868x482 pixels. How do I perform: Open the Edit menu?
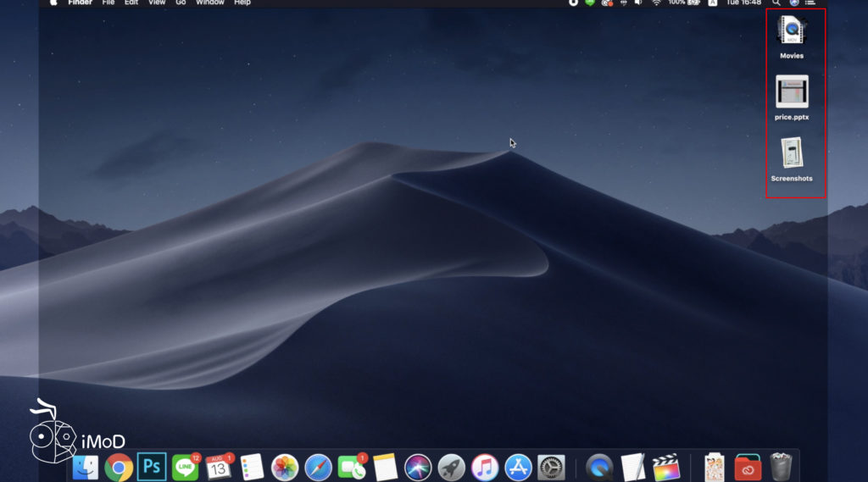[x=131, y=3]
